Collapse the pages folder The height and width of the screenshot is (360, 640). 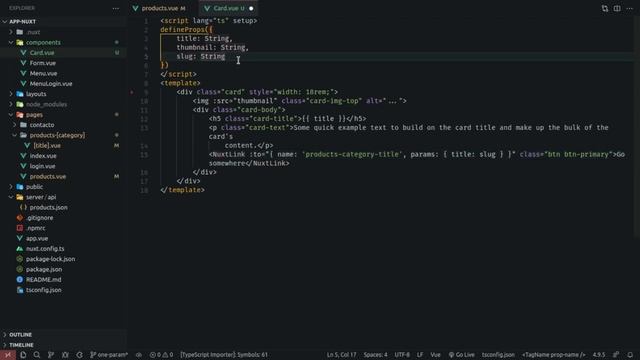click(63, 115)
